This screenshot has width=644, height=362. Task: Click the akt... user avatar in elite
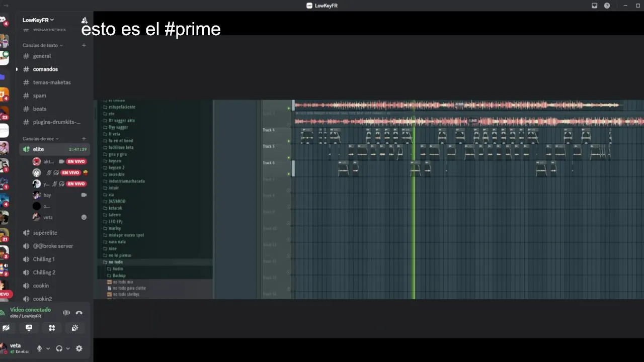[x=37, y=161]
